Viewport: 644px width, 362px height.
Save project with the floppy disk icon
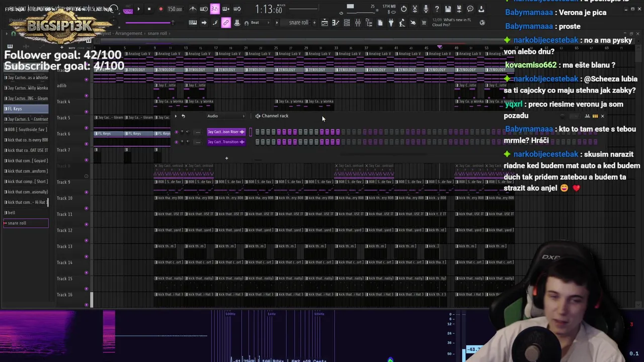[x=448, y=9]
